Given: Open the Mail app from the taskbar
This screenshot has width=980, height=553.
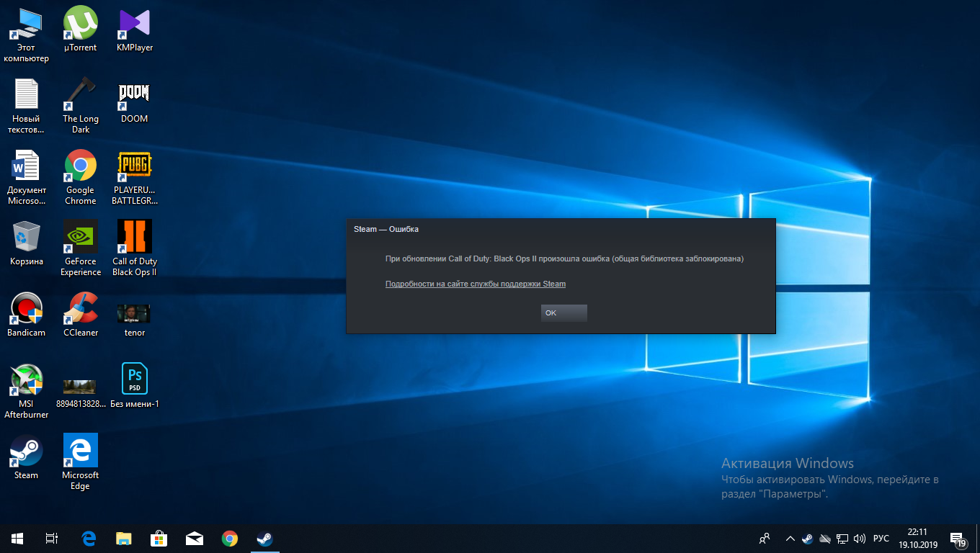Looking at the screenshot, I should (195, 539).
